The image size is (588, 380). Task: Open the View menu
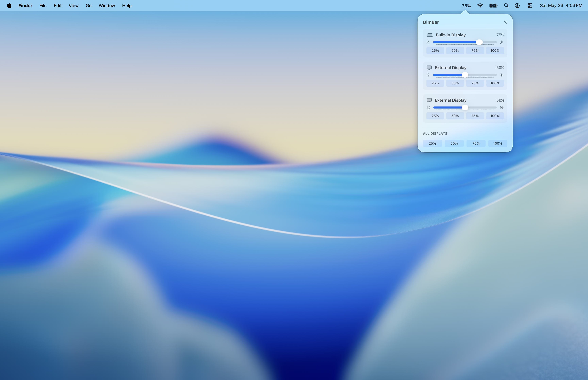pyautogui.click(x=73, y=5)
